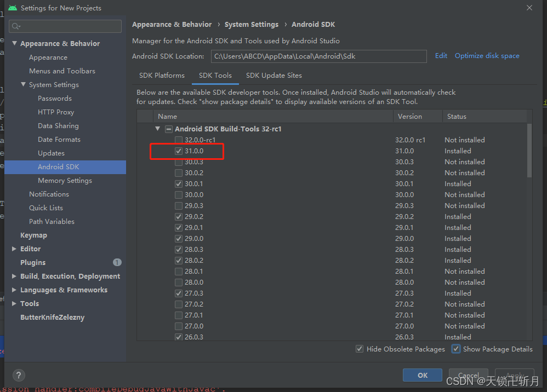
Task: Select Android SDK in settings tree
Action: point(65,167)
